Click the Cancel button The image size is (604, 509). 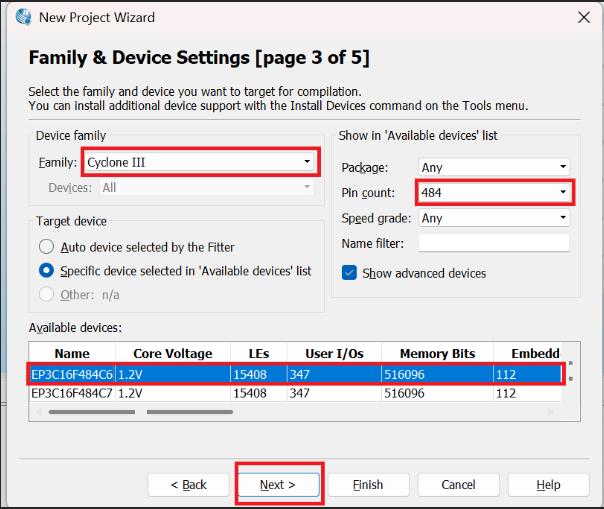[458, 484]
